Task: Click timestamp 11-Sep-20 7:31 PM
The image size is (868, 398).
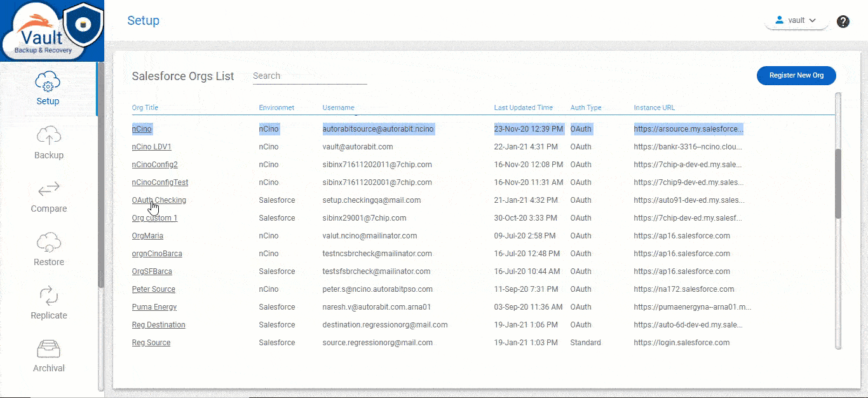Action: pyautogui.click(x=526, y=289)
